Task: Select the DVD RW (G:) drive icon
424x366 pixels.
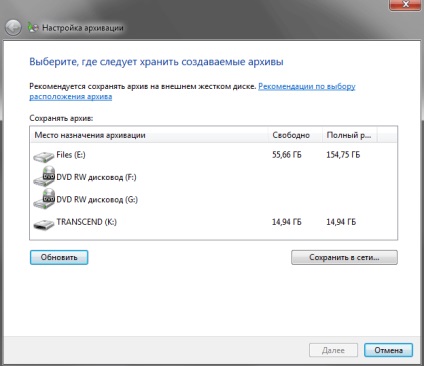Action: coord(44,199)
